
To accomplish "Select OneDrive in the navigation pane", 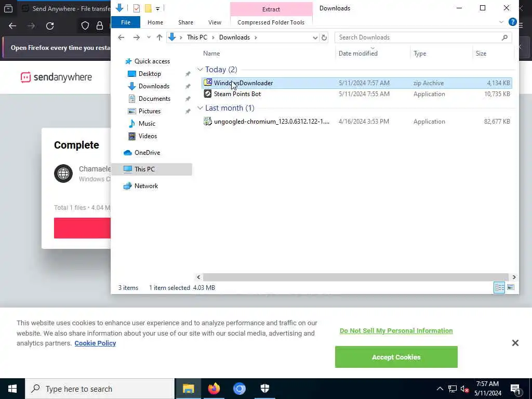I will pos(147,153).
